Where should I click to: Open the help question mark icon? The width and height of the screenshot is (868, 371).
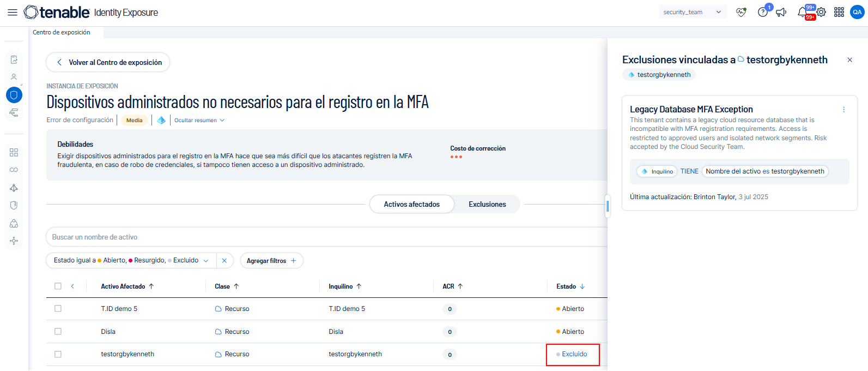763,12
